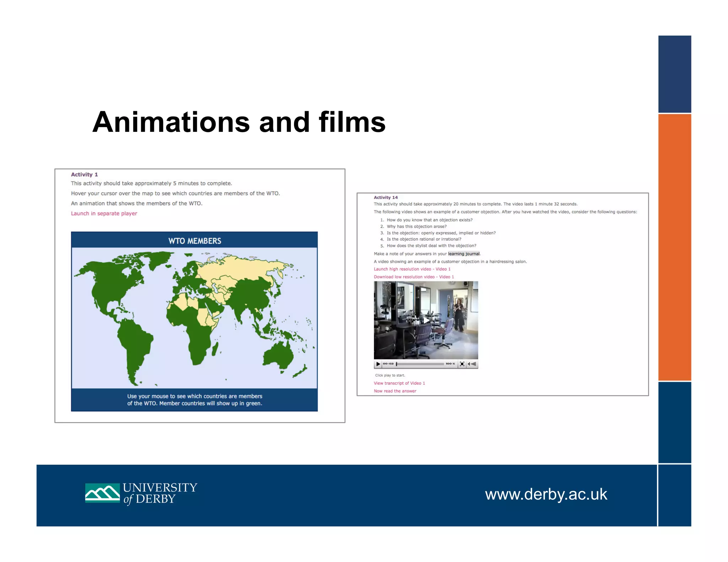Screen dimensions: 728x562
Task: Click the play overlay on salon video
Action: [426, 320]
